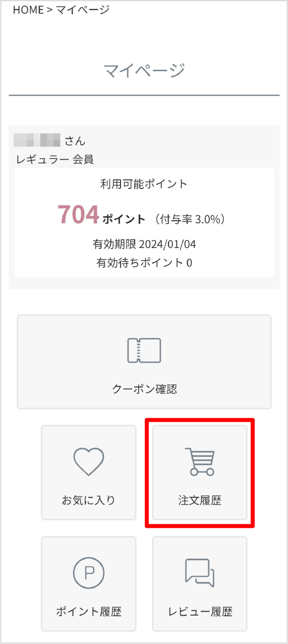This screenshot has height=644, width=288.
Task: Click the heart icon for favorites
Action: coord(89,462)
